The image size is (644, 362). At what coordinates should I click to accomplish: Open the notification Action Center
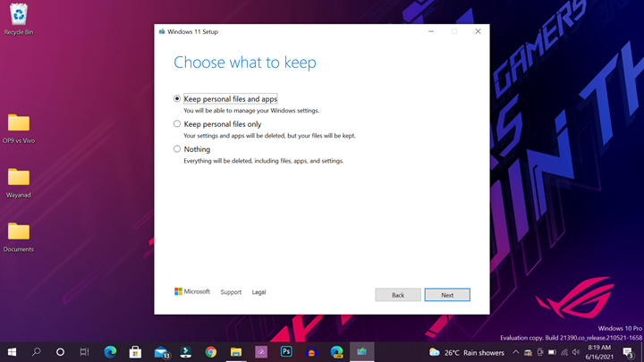628,352
